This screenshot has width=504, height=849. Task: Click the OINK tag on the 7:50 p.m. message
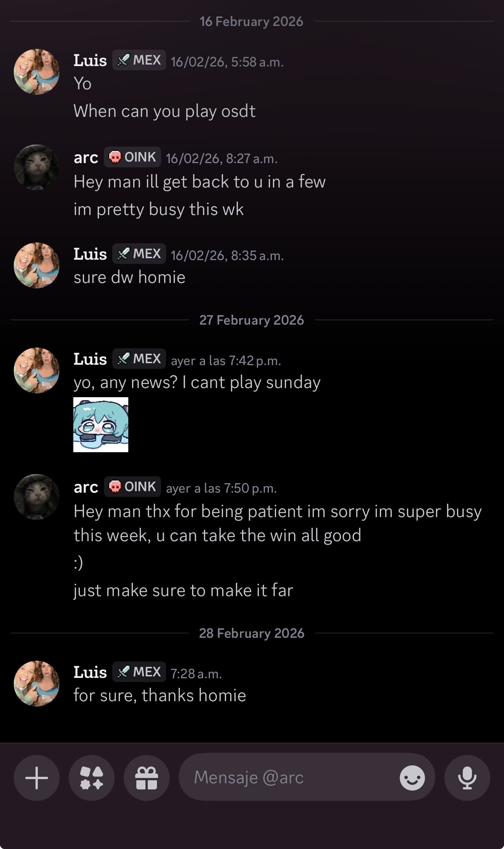point(132,487)
